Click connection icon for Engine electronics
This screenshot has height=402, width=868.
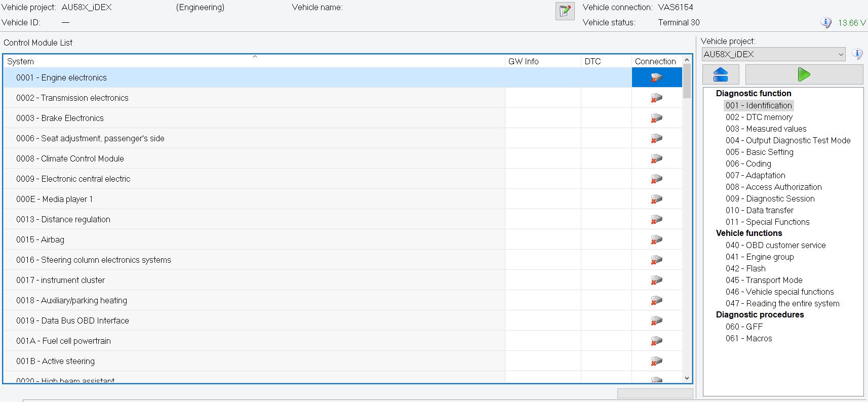click(656, 78)
